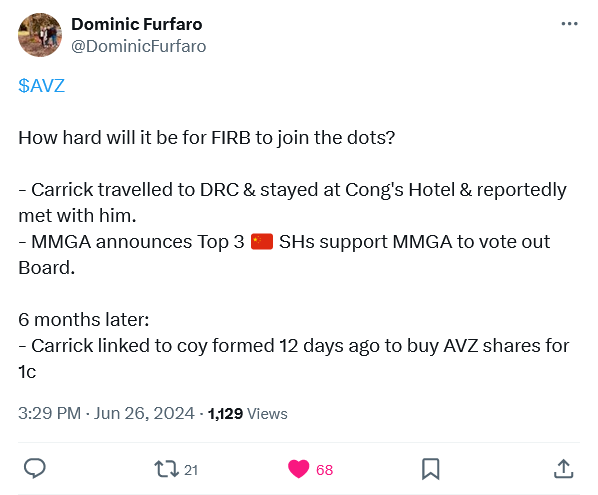Open the @DominicFurfaro handle link

pyautogui.click(x=138, y=47)
